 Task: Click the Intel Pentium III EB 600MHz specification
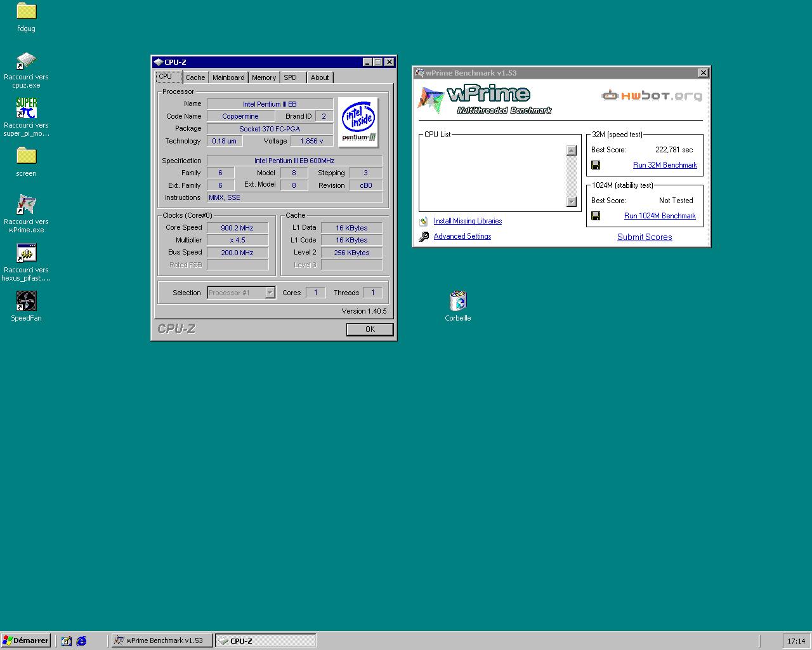click(294, 161)
